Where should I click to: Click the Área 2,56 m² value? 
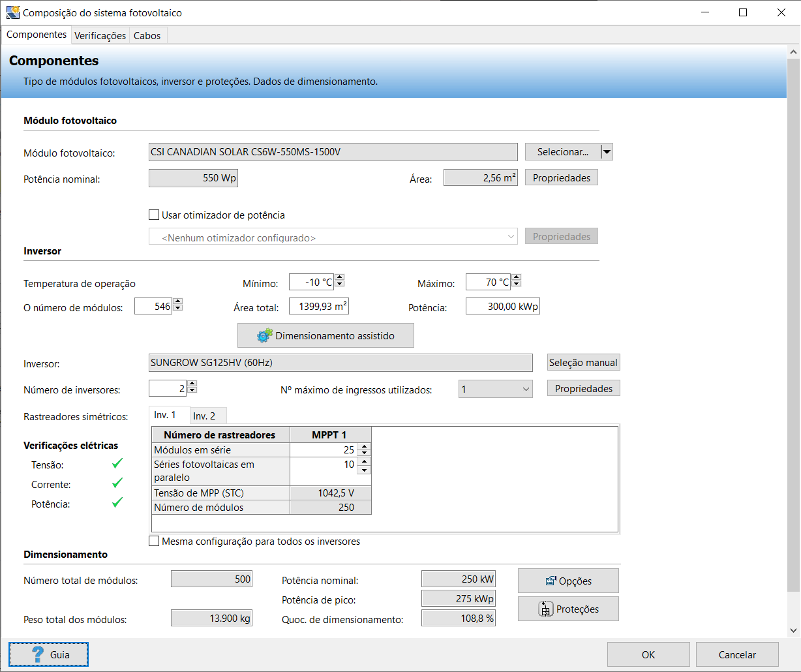481,178
